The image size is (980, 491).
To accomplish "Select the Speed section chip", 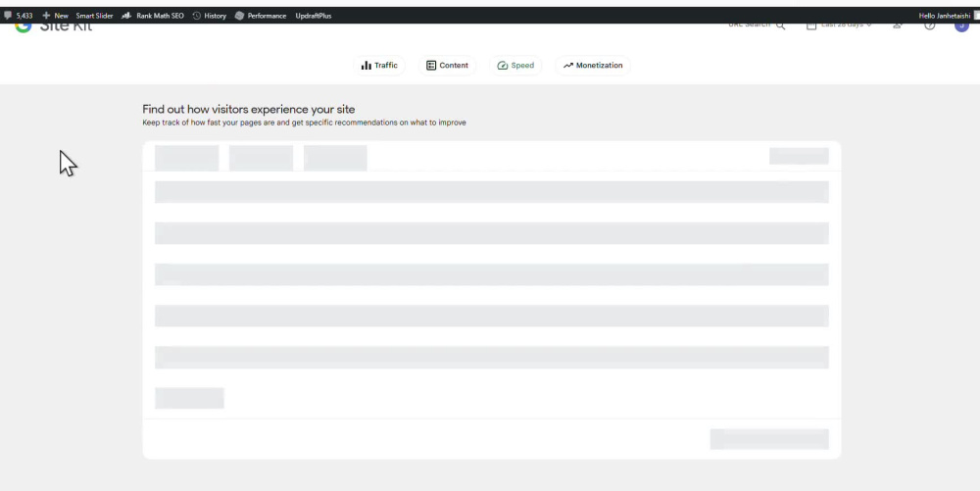I will (515, 65).
